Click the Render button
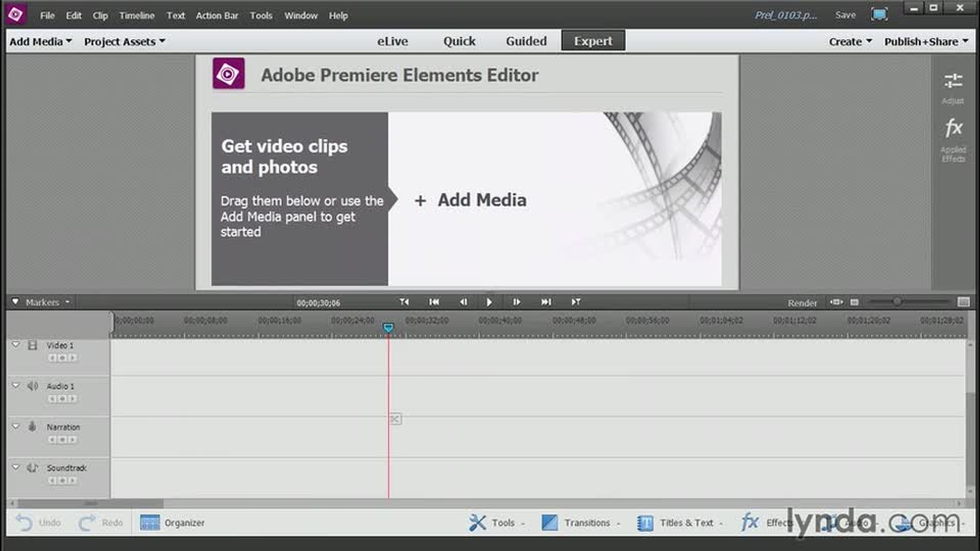 pyautogui.click(x=802, y=303)
